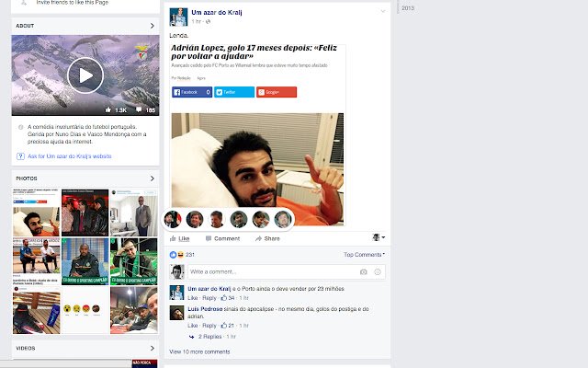The width and height of the screenshot is (588, 368).
Task: Open the photo of man in grey suit
Action: click(x=134, y=213)
